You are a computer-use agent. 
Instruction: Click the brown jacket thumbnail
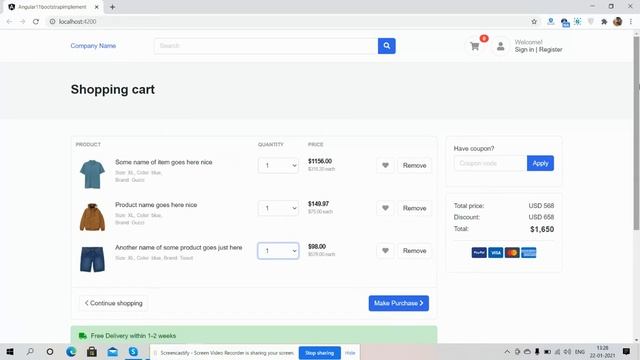92,217
